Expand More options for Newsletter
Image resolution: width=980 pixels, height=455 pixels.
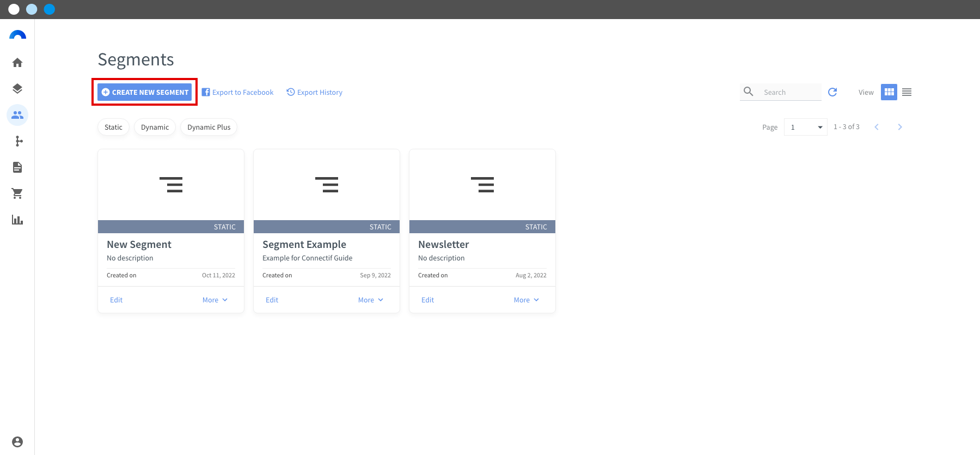[526, 300]
